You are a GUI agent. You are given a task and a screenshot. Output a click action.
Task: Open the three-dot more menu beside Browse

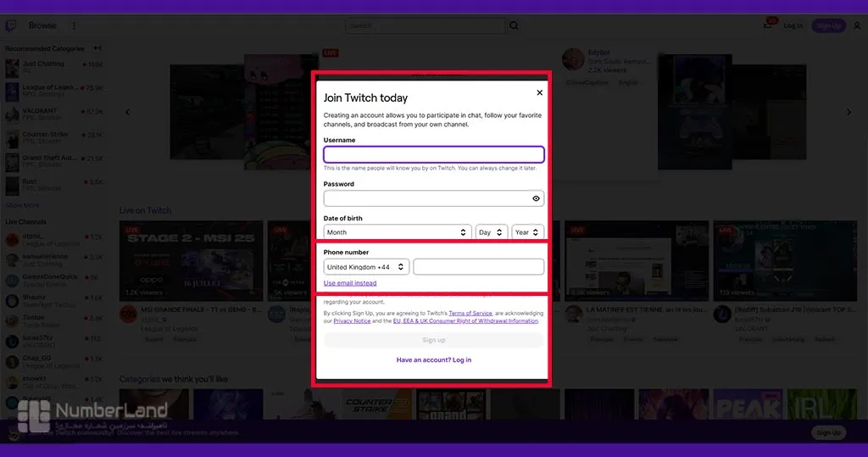point(74,25)
